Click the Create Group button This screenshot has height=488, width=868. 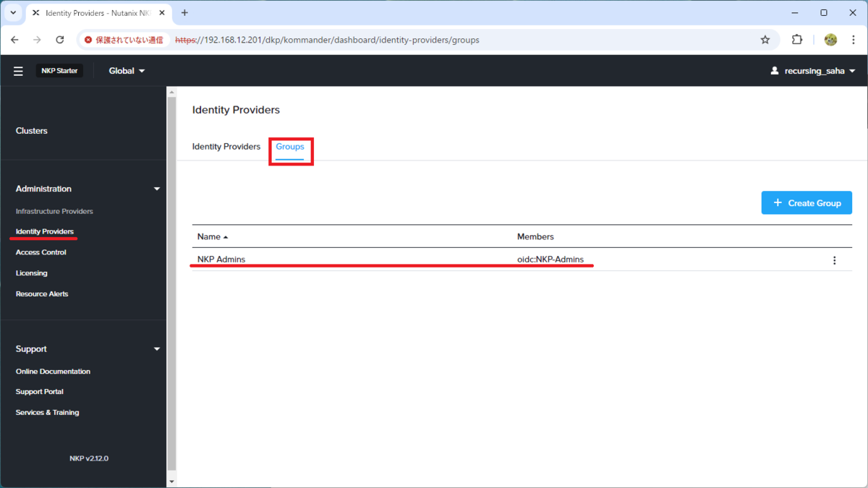coord(807,203)
